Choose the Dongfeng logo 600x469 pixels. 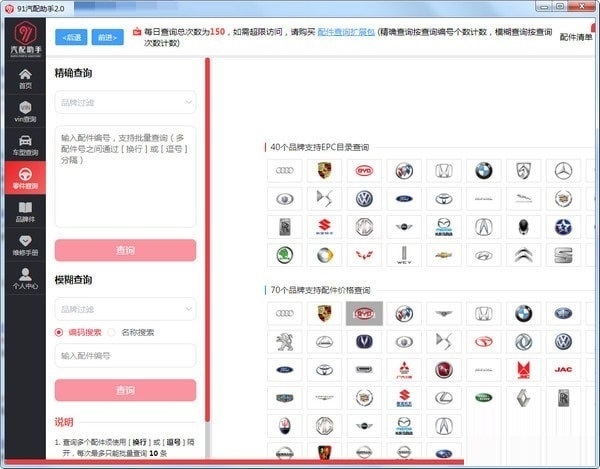click(x=523, y=341)
